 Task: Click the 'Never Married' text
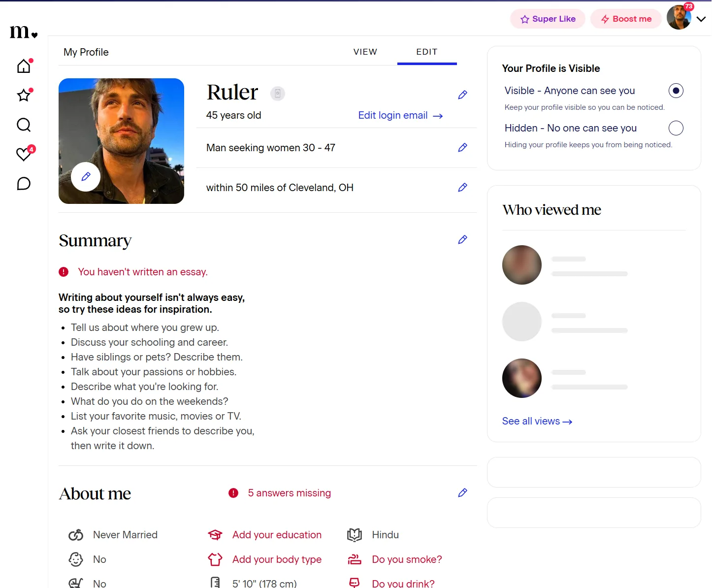[125, 535]
